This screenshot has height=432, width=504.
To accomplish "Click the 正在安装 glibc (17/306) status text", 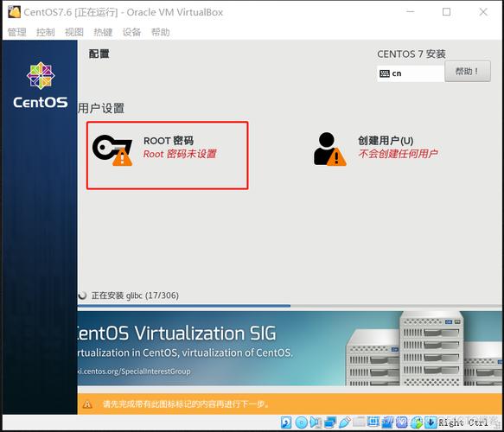I will point(135,295).
